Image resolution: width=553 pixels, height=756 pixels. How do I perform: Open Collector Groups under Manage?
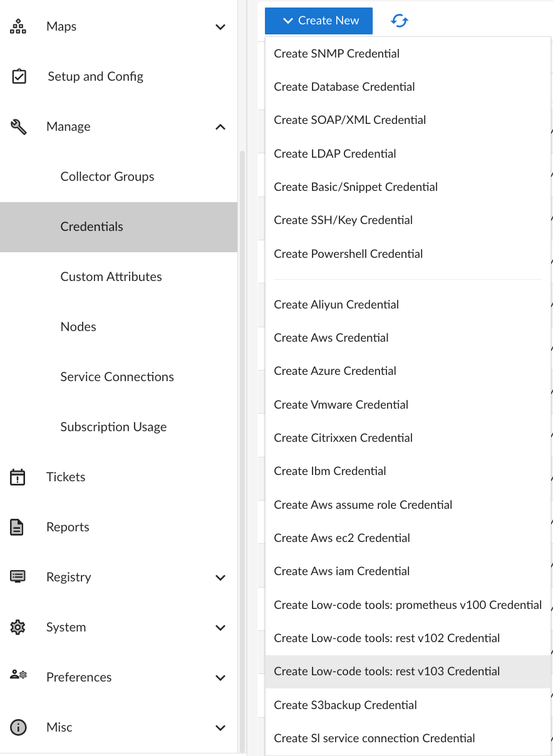(107, 176)
